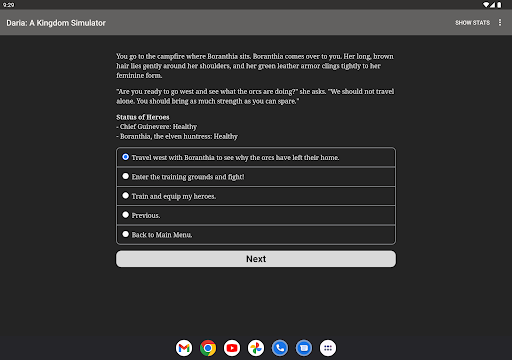Open the Phone app in the dock
Screen dimensions: 512x360
pos(280,348)
